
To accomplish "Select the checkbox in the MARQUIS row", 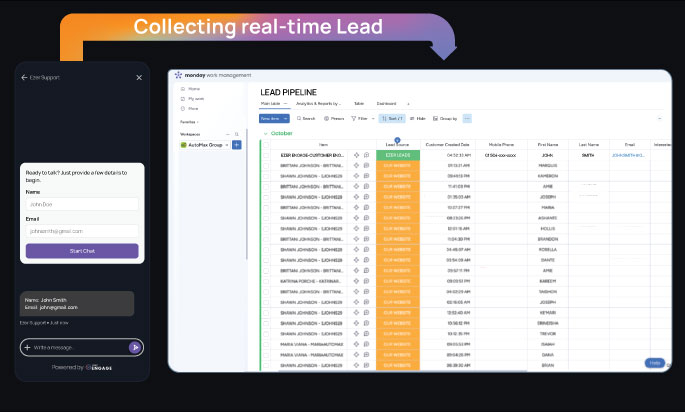I will pos(266,166).
